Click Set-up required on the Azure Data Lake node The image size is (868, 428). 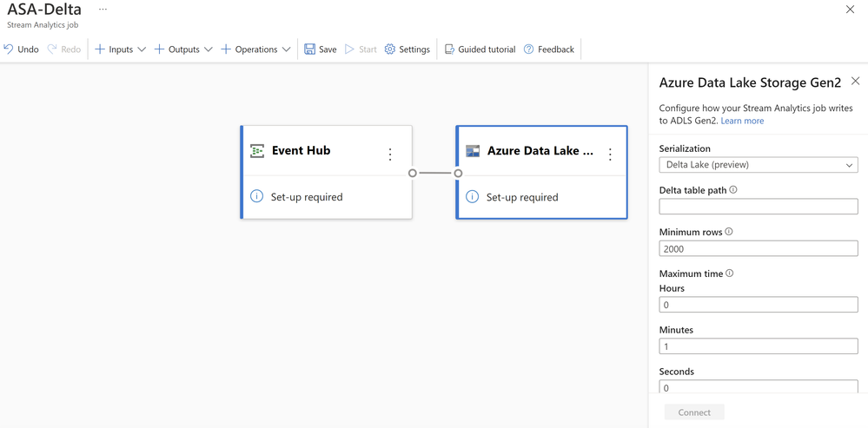(522, 197)
